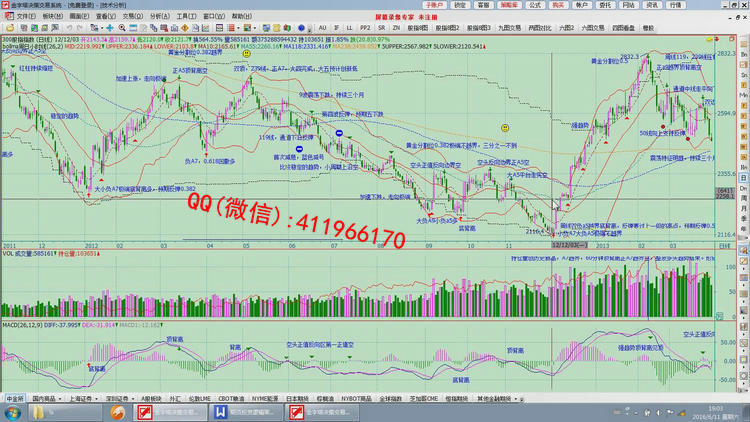The height and width of the screenshot is (422, 750).
Task: Open the 深圳证券 tab dropdown
Action: click(133, 399)
